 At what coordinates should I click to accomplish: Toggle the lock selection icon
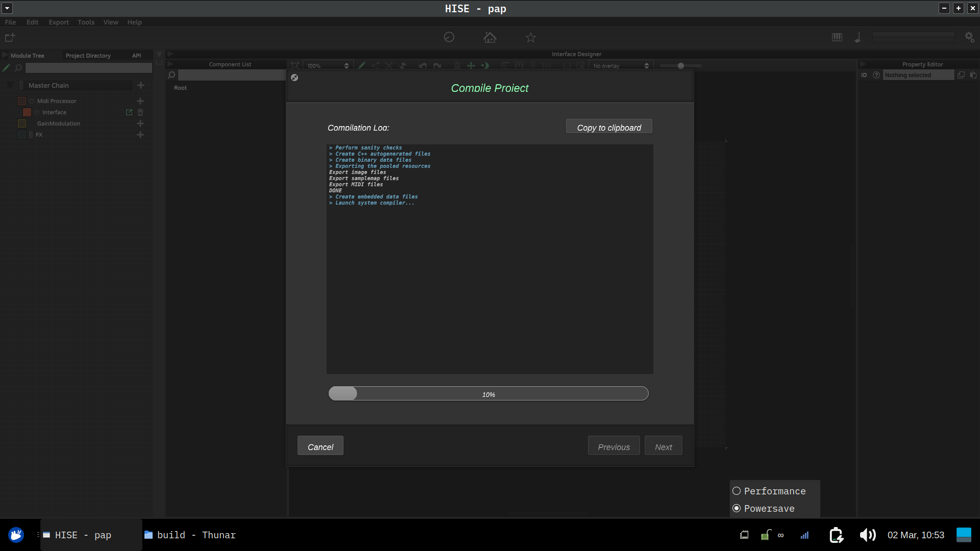tap(457, 66)
